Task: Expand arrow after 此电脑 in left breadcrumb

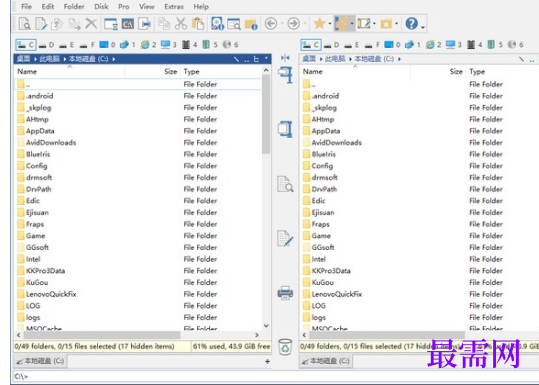Action: point(64,59)
